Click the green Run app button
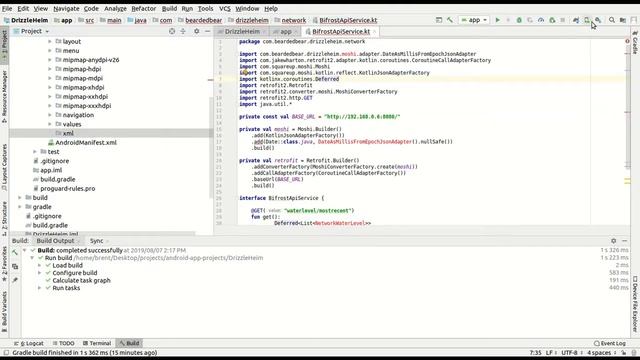Image resolution: width=640 pixels, height=360 pixels. (x=497, y=20)
